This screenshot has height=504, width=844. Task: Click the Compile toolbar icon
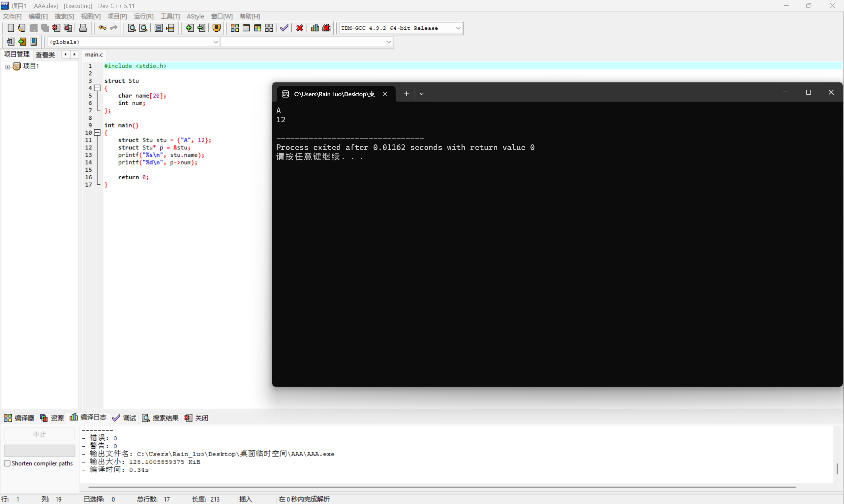point(235,28)
